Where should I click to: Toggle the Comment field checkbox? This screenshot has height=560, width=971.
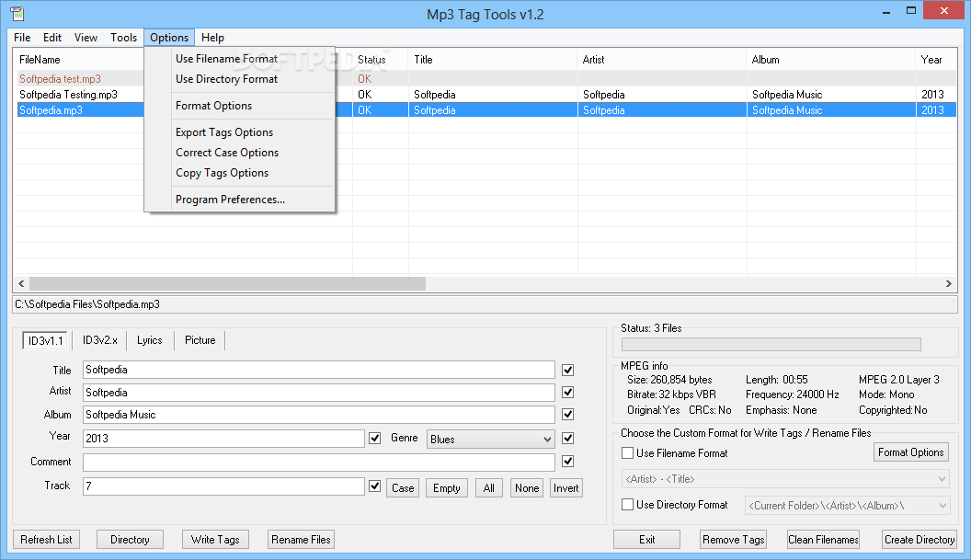(568, 462)
